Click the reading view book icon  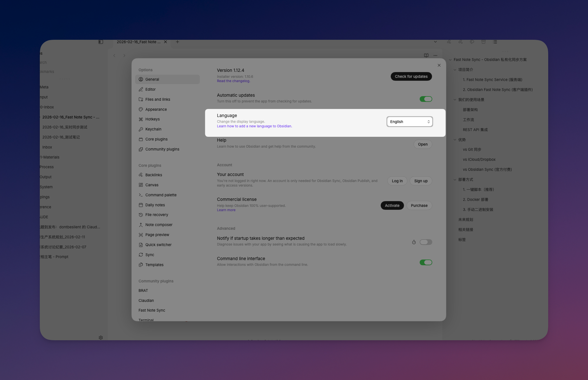point(426,56)
